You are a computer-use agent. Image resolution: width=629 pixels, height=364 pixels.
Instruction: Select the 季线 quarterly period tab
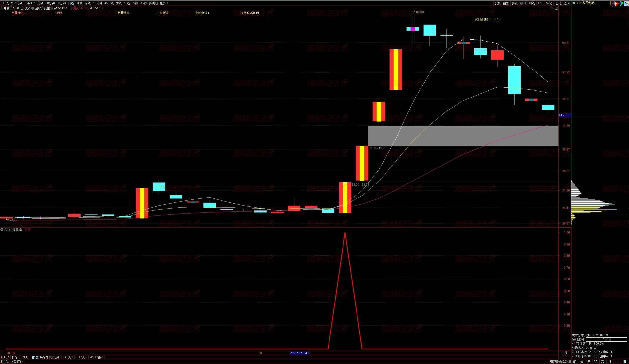pos(119,3)
